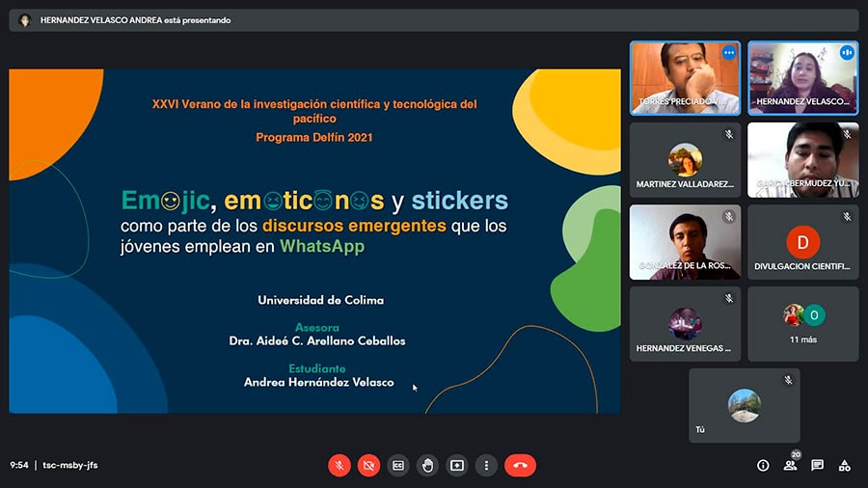Click muted mic icon on Tú tile
This screenshot has height=488, width=868.
pos(788,380)
